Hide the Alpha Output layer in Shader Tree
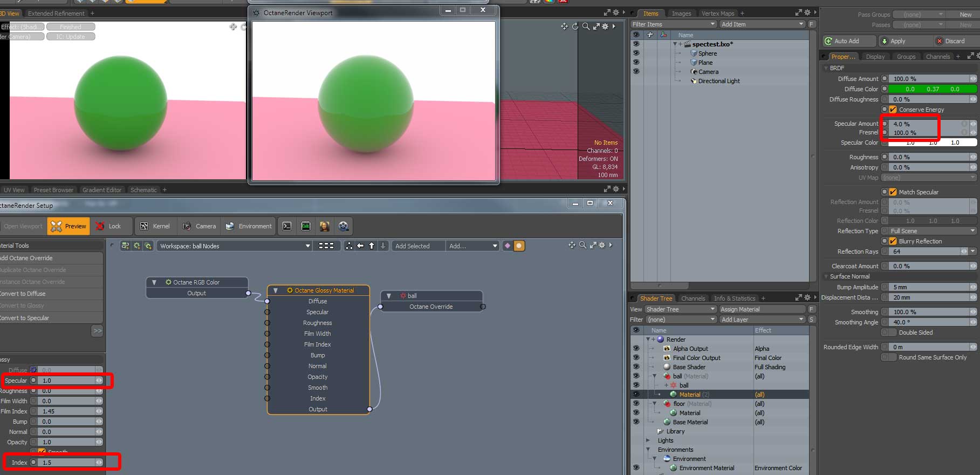The height and width of the screenshot is (475, 980). (x=636, y=349)
